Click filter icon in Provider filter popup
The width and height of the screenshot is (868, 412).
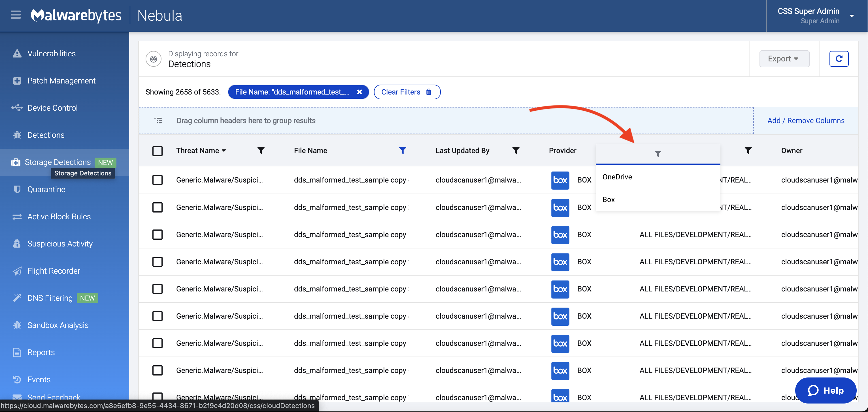[658, 154]
